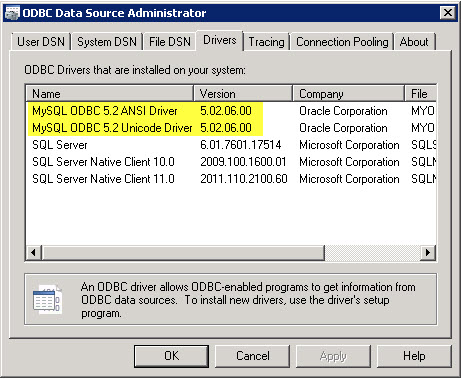Close the ODBC Data Source Administrator window
461x379 pixels.
448,13
